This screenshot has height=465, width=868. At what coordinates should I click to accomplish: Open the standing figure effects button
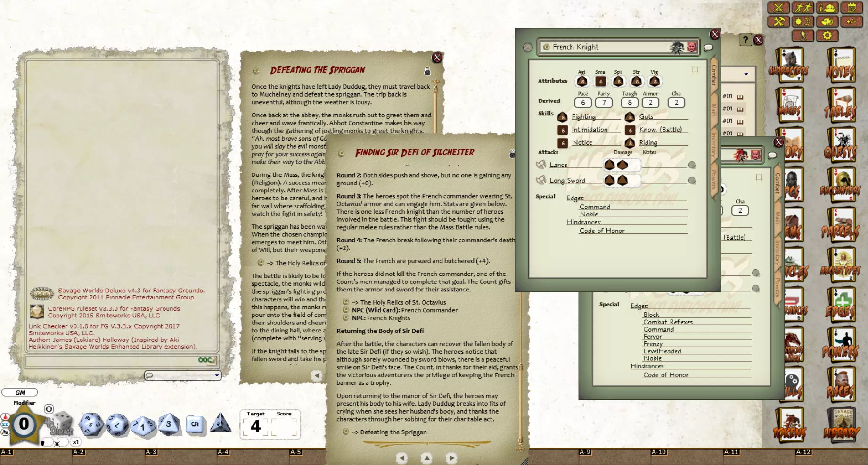[x=803, y=35]
